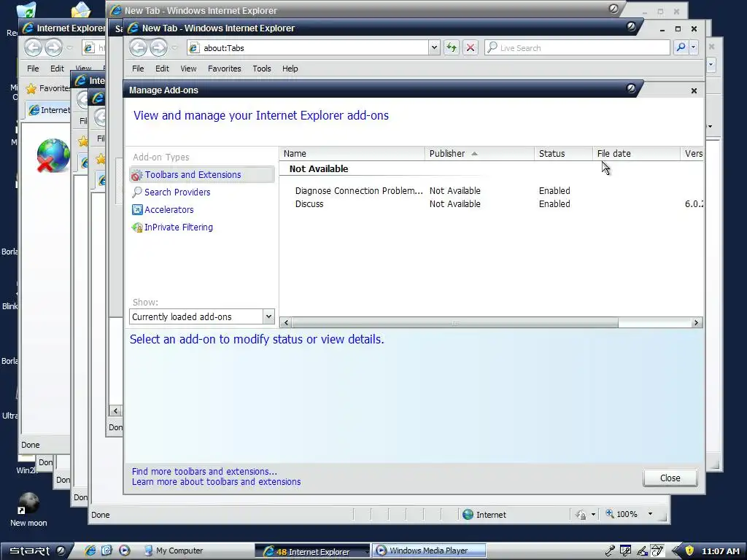
Task: Open the search provider dropdown arrow
Action: 694,47
